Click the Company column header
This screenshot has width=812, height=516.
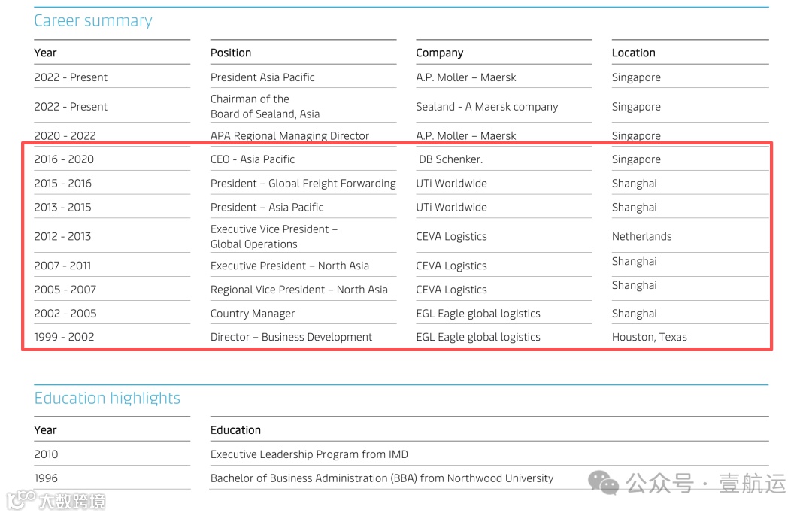click(440, 53)
